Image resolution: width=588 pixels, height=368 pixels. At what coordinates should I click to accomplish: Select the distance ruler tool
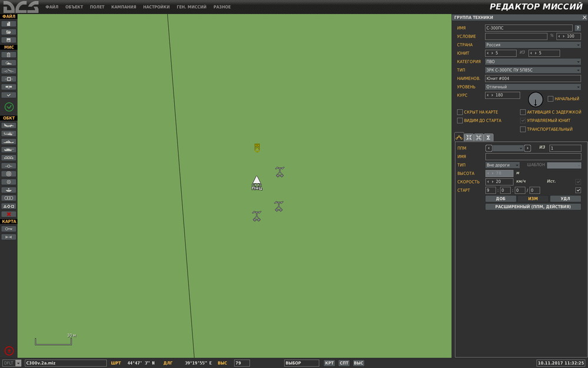coord(9,237)
